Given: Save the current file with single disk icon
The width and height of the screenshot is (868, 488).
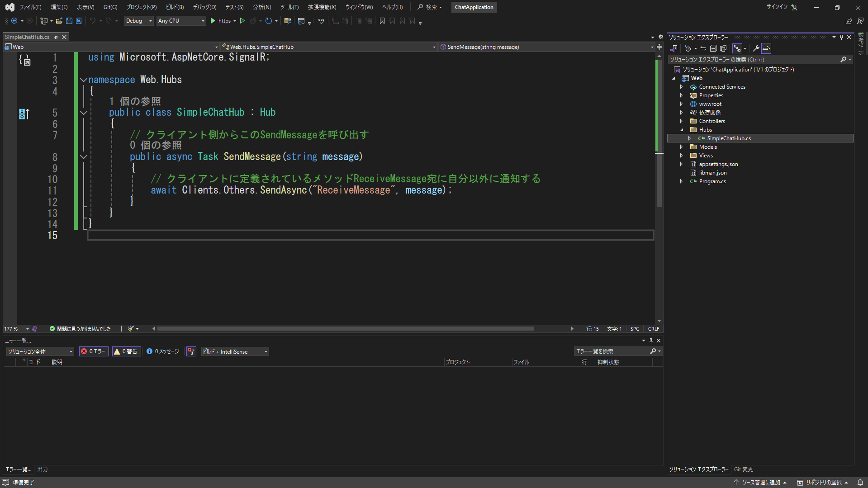Looking at the screenshot, I should tap(69, 21).
